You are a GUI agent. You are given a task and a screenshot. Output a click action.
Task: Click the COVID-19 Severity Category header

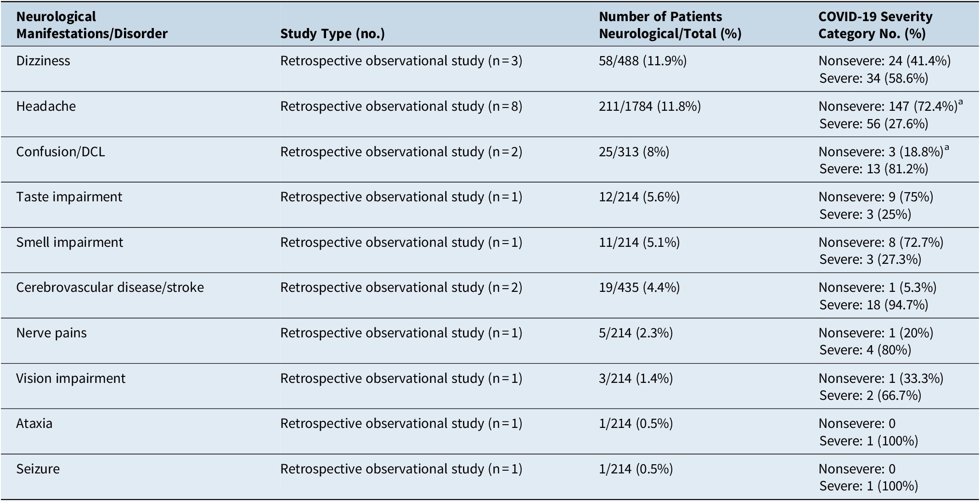875,25
